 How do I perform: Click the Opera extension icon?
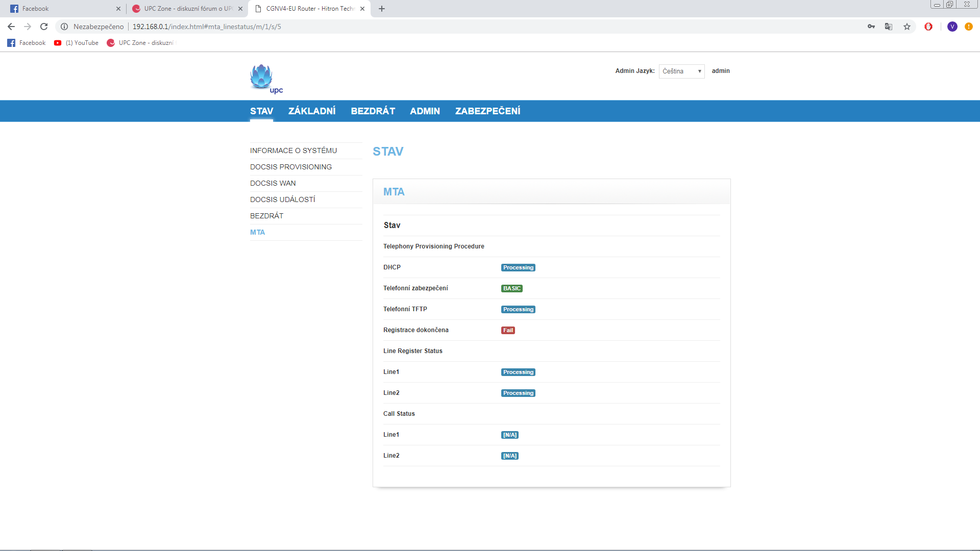928,27
